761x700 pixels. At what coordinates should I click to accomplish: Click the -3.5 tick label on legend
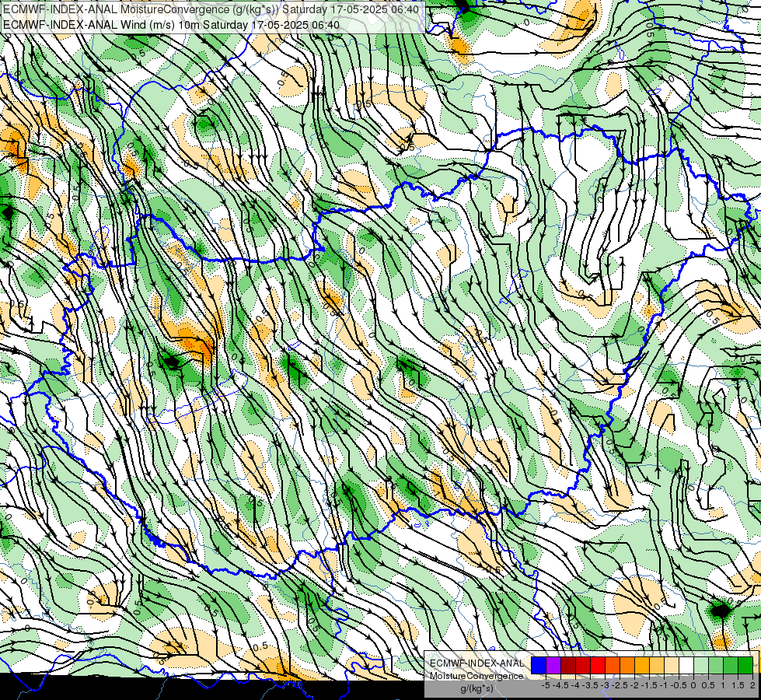coord(590,685)
